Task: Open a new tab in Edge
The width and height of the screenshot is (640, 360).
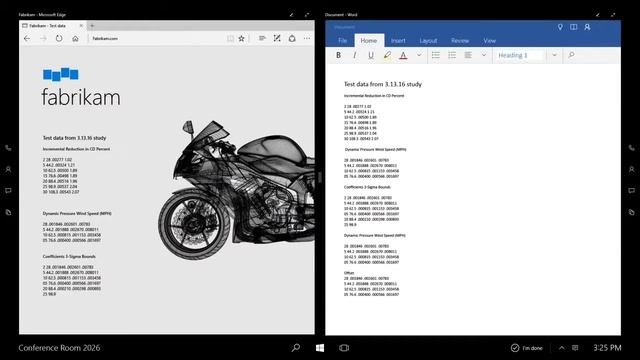Action: pyautogui.click(x=92, y=26)
